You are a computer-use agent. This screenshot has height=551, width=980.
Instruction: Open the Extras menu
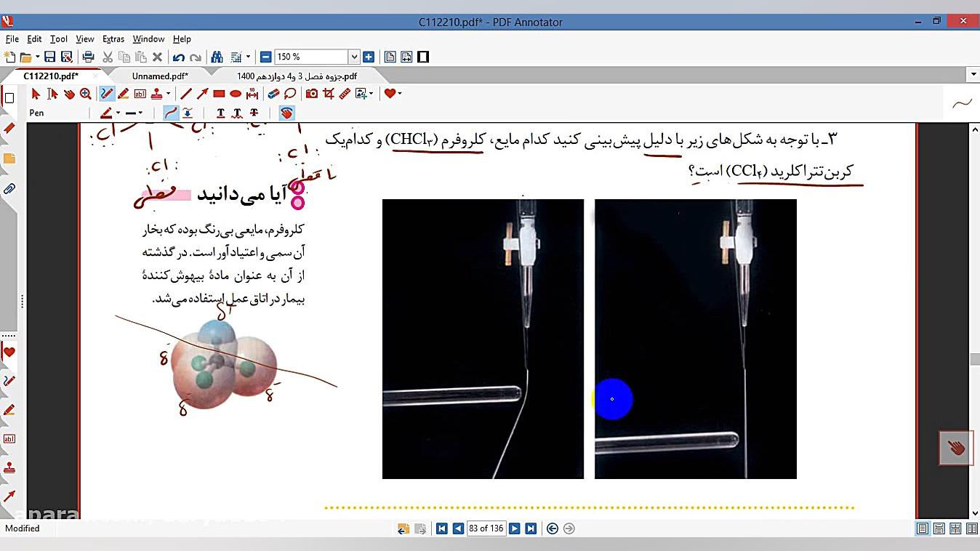[x=113, y=39]
